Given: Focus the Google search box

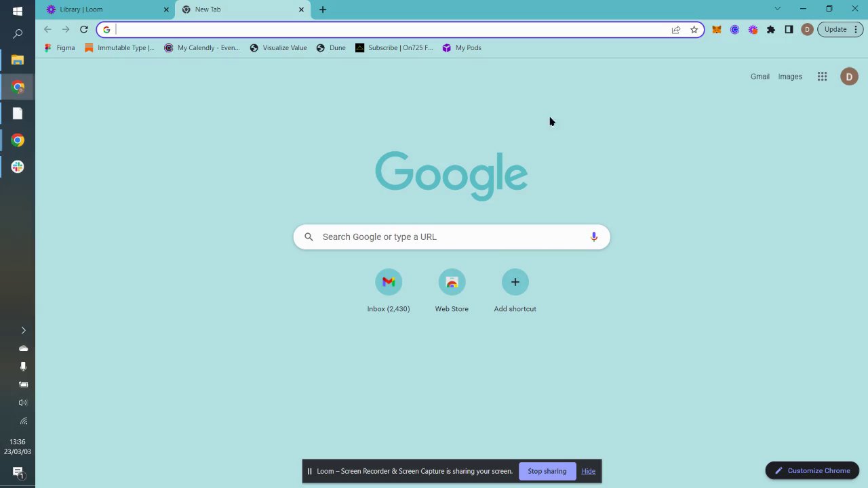Looking at the screenshot, I should coord(452,237).
